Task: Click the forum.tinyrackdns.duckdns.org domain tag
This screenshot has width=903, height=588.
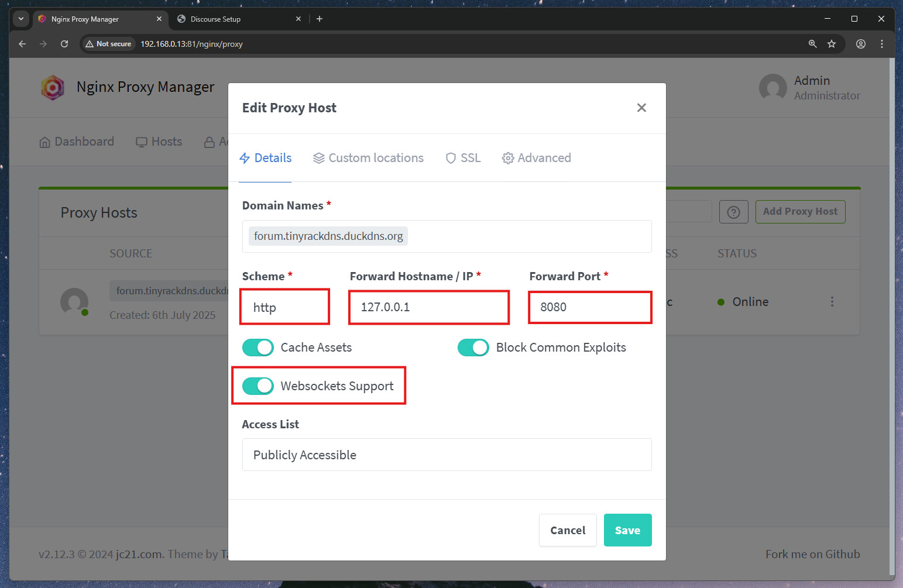Action: [x=328, y=236]
